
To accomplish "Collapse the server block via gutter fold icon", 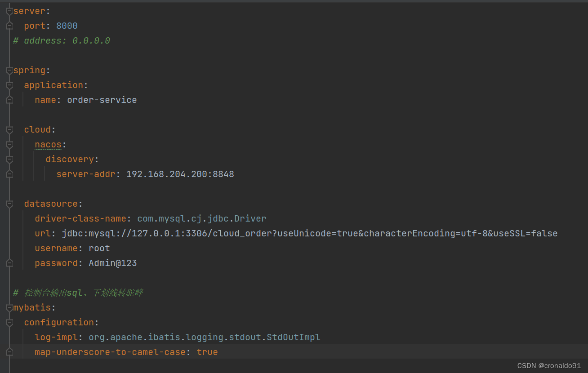I will point(9,10).
